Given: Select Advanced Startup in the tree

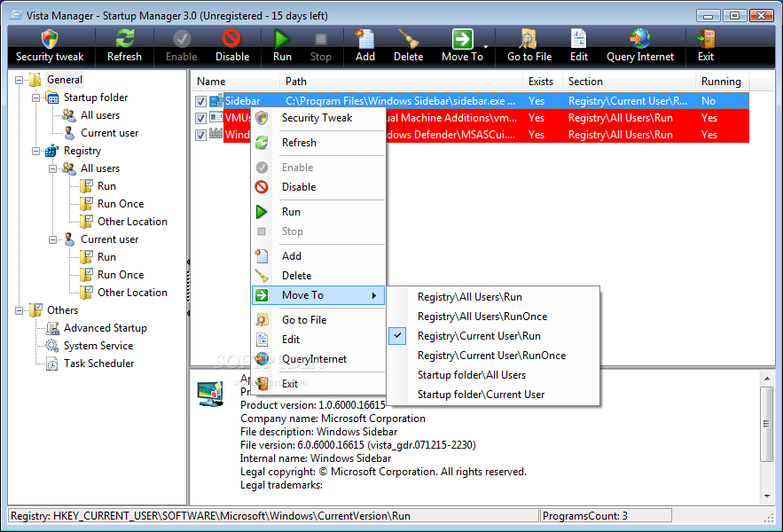Looking at the screenshot, I should tap(106, 328).
